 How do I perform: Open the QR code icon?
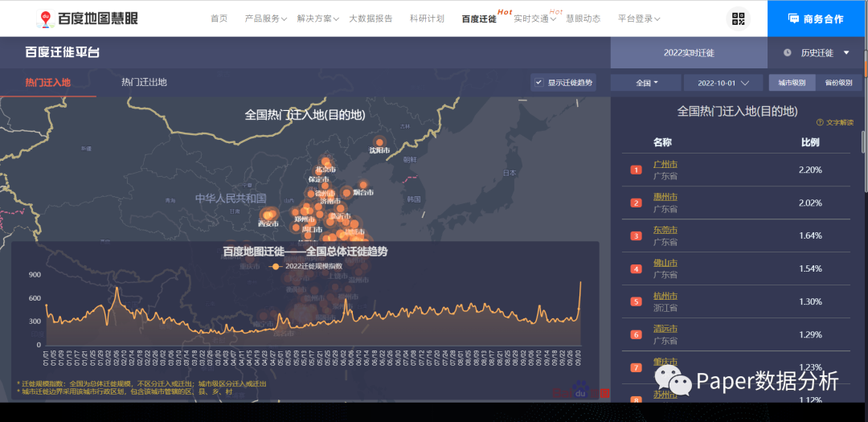coord(738,18)
